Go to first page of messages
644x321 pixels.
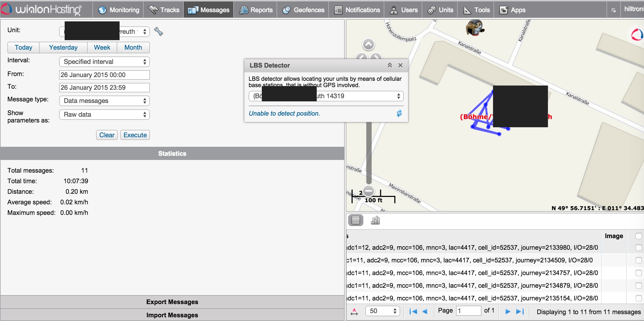click(413, 311)
